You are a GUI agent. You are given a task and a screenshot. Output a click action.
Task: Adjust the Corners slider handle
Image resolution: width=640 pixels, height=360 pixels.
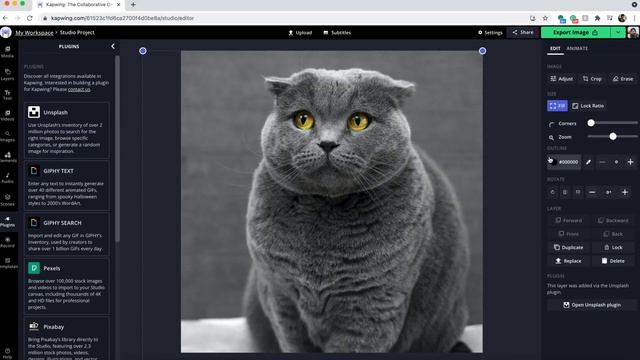coord(591,123)
